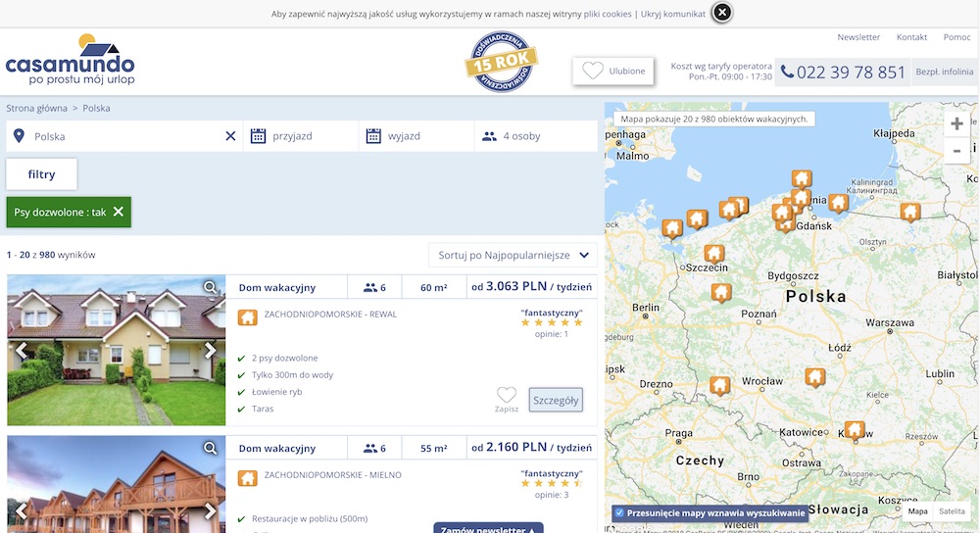This screenshot has width=980, height=533.
Task: Save first listing with Zapisz heart
Action: point(507,399)
